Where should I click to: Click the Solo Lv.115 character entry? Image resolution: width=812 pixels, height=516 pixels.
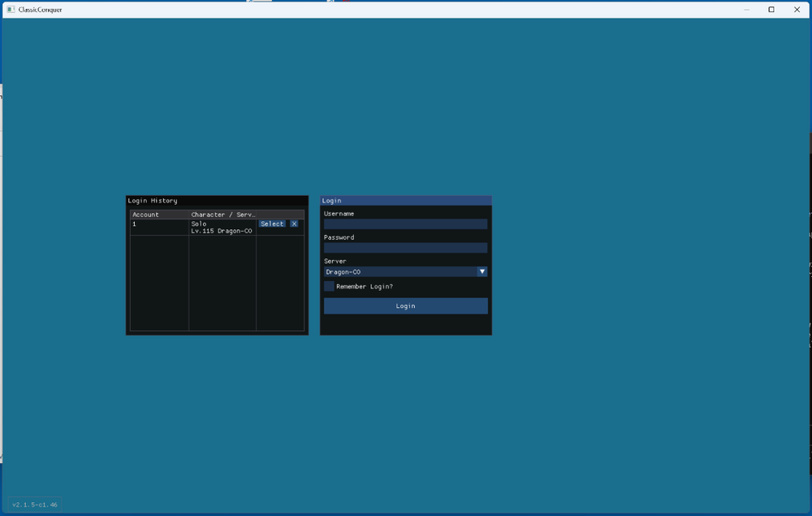coord(219,228)
